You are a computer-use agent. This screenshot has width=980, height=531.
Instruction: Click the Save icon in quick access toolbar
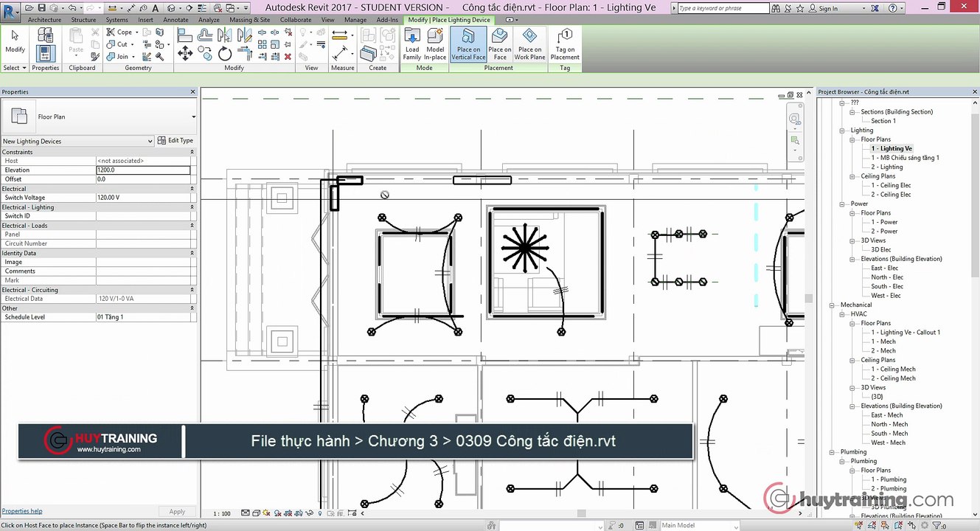click(42, 8)
